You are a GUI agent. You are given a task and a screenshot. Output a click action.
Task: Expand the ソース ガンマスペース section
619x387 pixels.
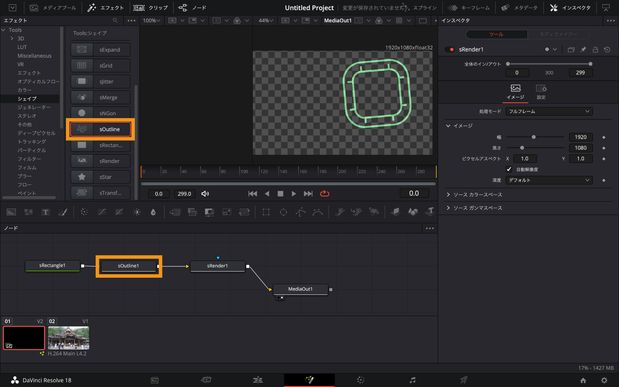click(448, 208)
